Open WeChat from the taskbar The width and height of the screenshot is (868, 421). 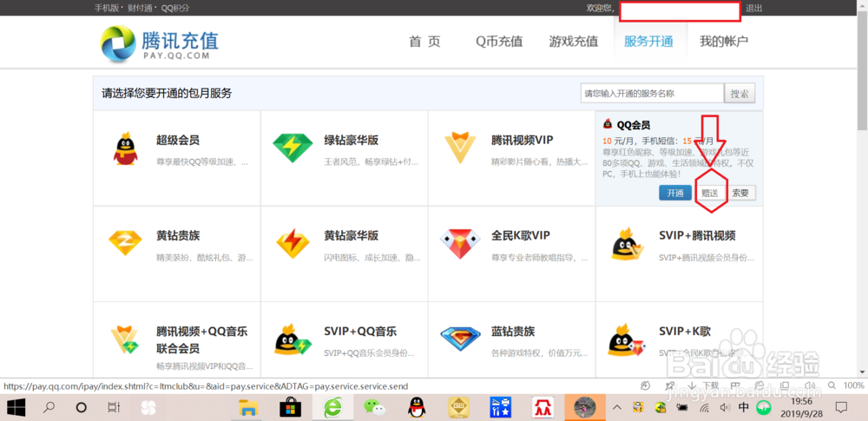(x=375, y=408)
